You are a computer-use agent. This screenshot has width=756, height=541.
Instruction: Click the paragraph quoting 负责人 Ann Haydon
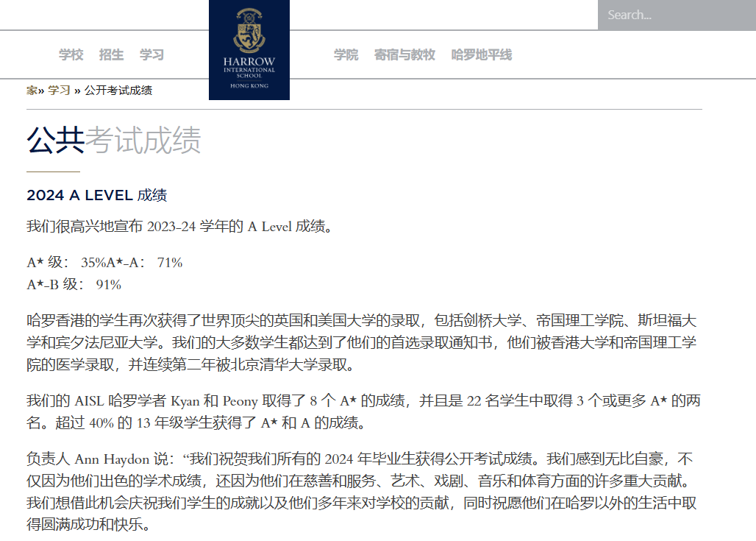362,491
